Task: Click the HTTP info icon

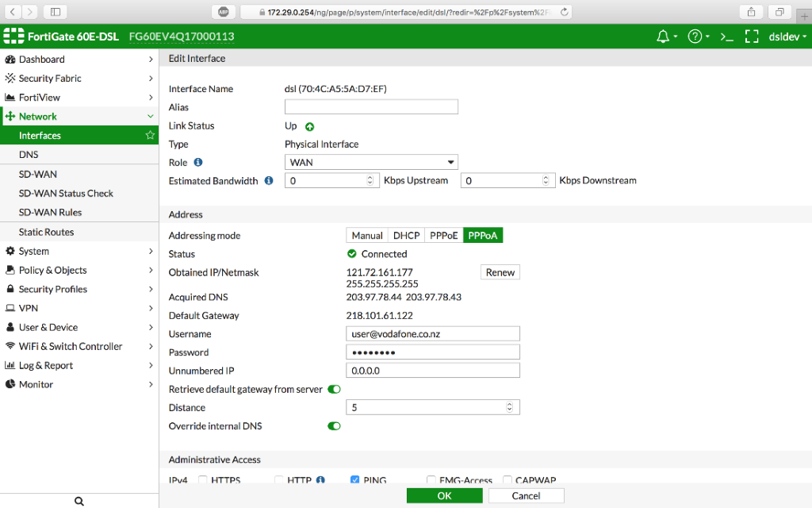Action: click(x=320, y=480)
